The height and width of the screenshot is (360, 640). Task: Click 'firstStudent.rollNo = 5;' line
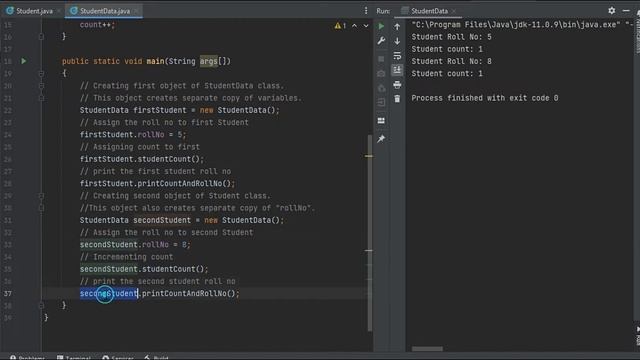pyautogui.click(x=133, y=135)
